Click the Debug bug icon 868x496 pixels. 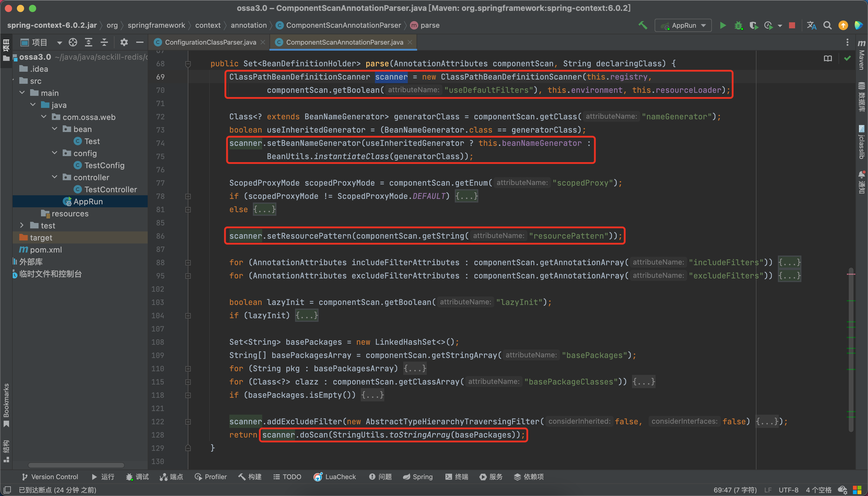(738, 26)
